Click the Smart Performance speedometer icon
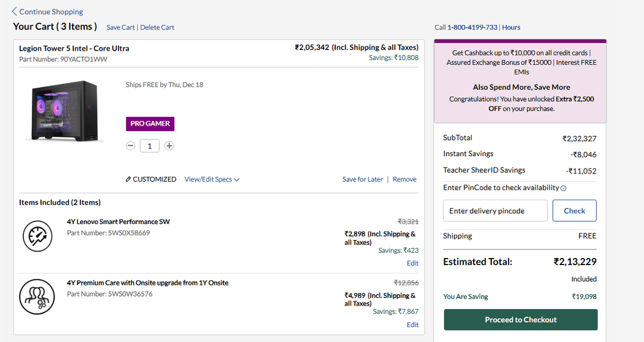The image size is (644, 342). point(38,235)
